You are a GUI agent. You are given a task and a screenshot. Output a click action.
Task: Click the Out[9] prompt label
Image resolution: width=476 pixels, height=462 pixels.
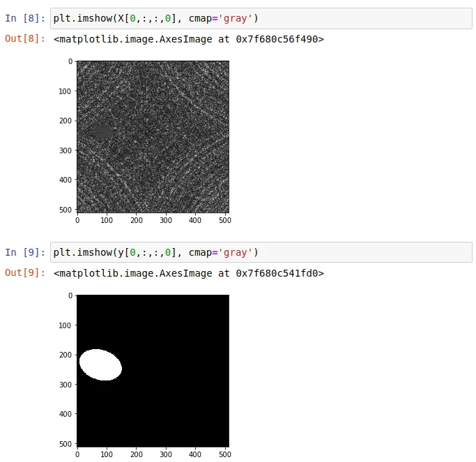pos(25,273)
